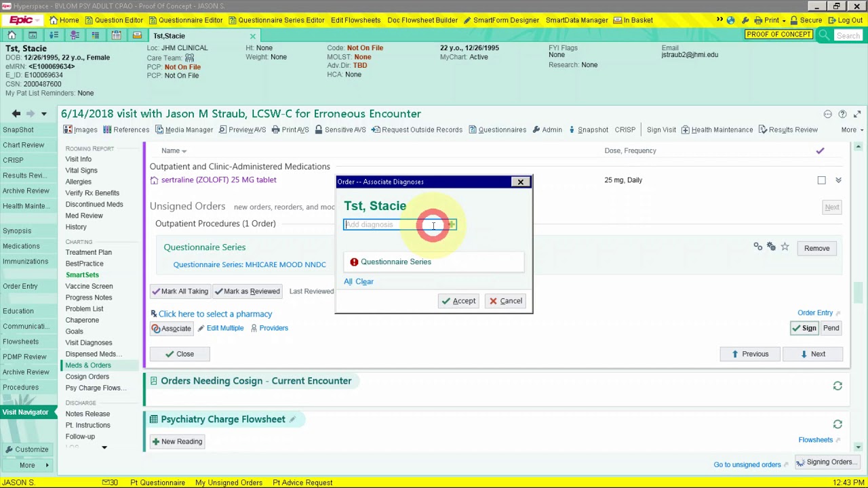
Task: Click the favorite star icon
Action: click(785, 247)
